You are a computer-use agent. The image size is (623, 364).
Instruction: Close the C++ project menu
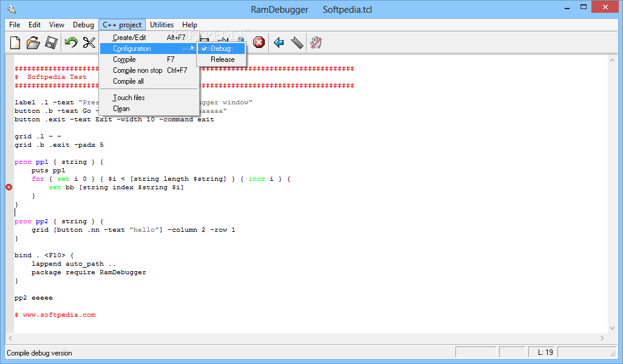[122, 25]
